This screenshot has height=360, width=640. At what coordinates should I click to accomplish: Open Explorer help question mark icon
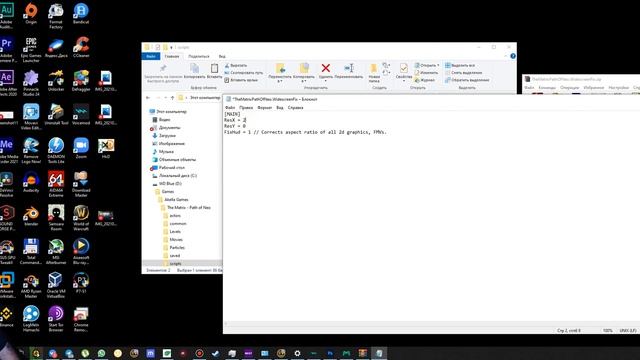click(513, 56)
